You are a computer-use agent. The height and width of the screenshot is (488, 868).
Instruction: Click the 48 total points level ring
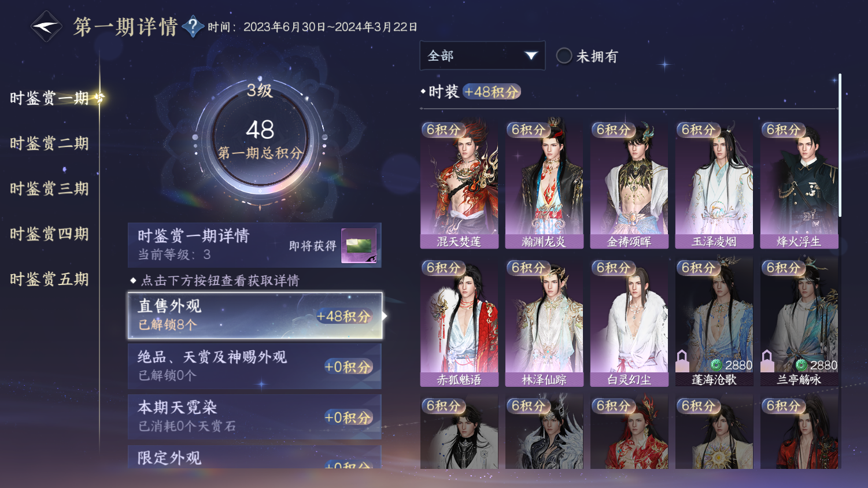tap(260, 139)
